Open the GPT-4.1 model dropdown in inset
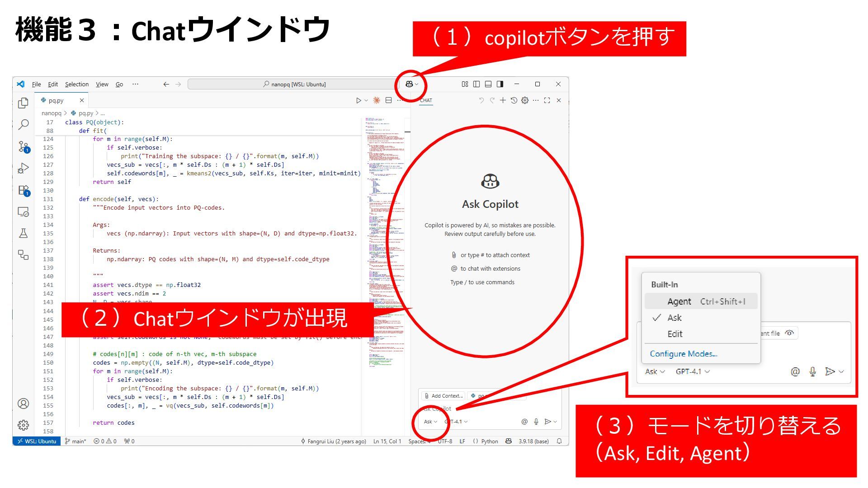 point(693,371)
